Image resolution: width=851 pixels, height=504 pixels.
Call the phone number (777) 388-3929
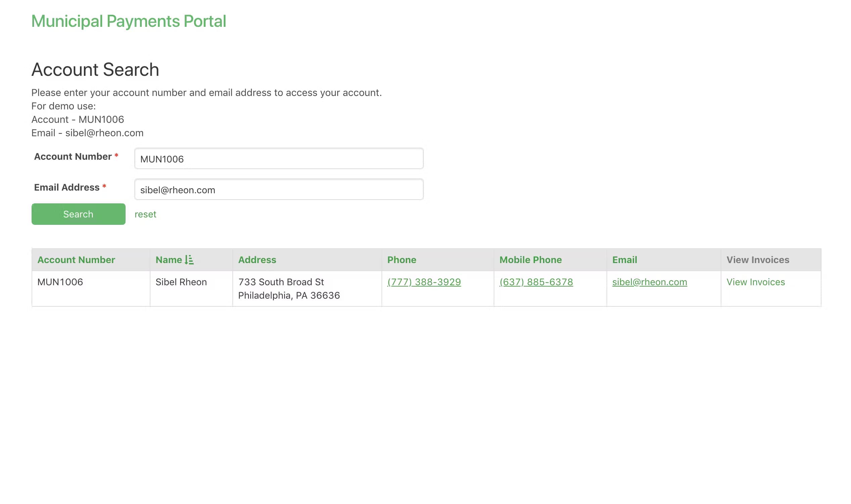point(424,282)
